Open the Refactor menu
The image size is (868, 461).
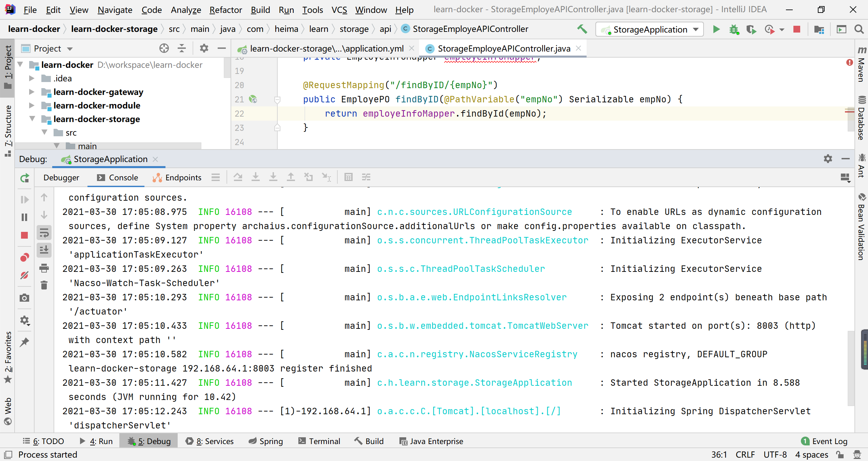pos(225,10)
